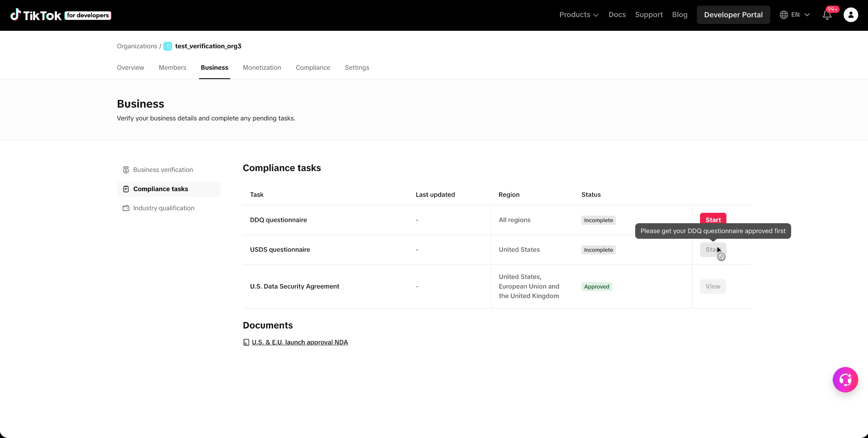Open the support chat bubble widget
This screenshot has height=438, width=868.
click(x=845, y=379)
